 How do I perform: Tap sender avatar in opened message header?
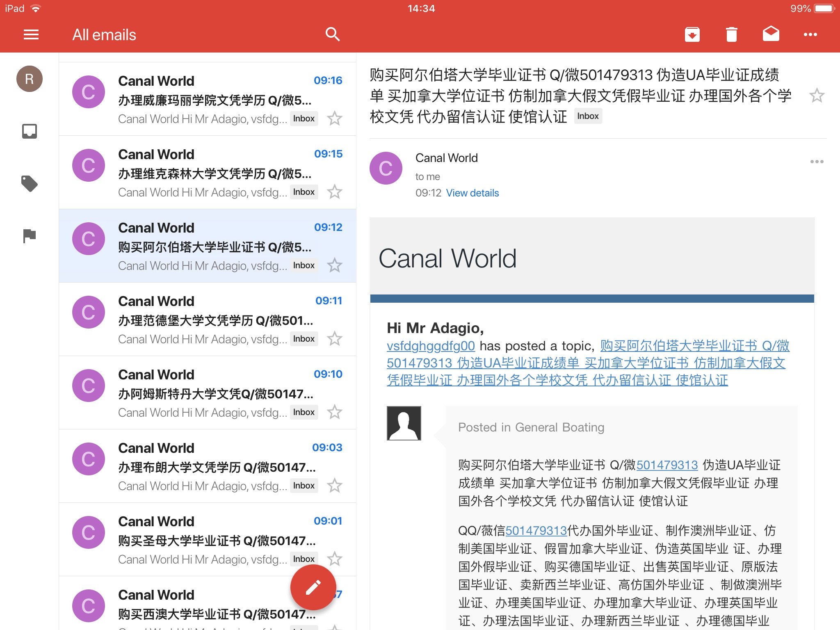(x=386, y=168)
